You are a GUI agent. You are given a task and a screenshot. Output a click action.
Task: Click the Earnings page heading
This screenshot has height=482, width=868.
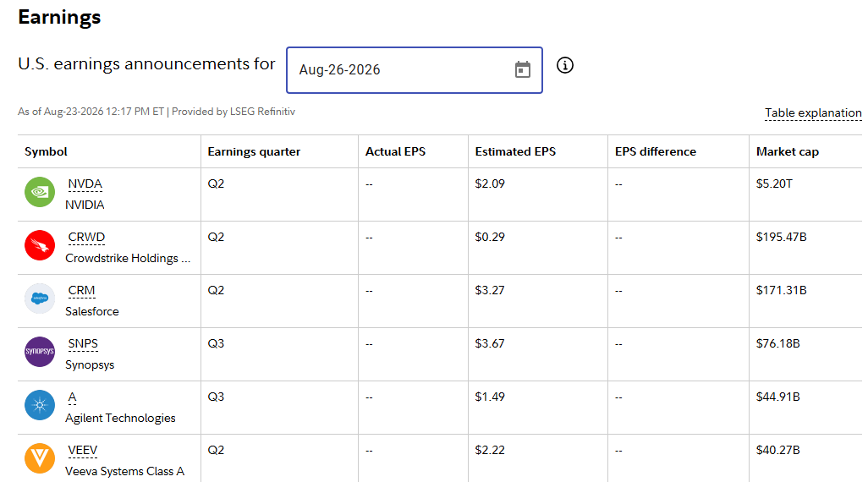coord(59,17)
